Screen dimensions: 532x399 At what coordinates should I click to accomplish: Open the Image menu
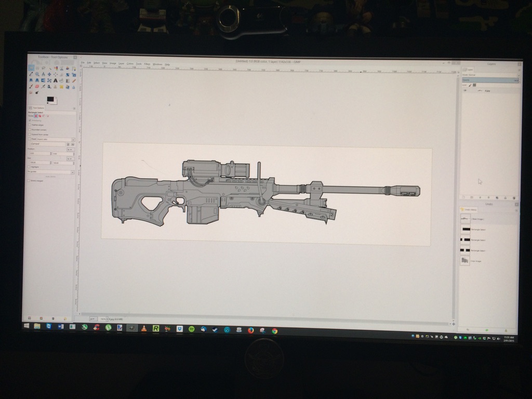(113, 63)
